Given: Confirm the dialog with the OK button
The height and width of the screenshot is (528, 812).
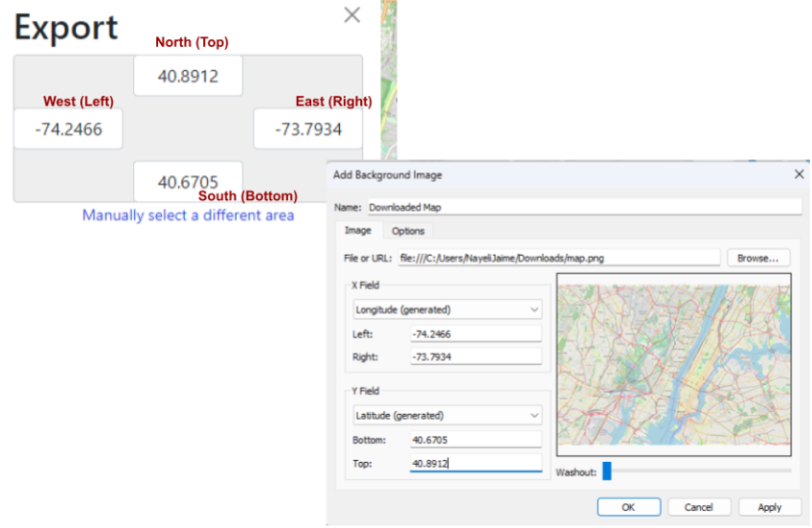Looking at the screenshot, I should [x=628, y=507].
